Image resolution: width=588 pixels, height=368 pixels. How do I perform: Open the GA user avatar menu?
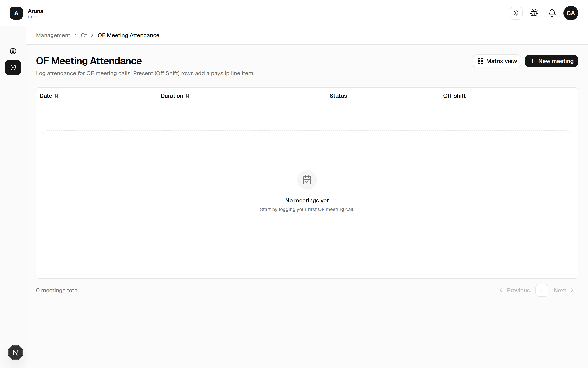coord(571,13)
